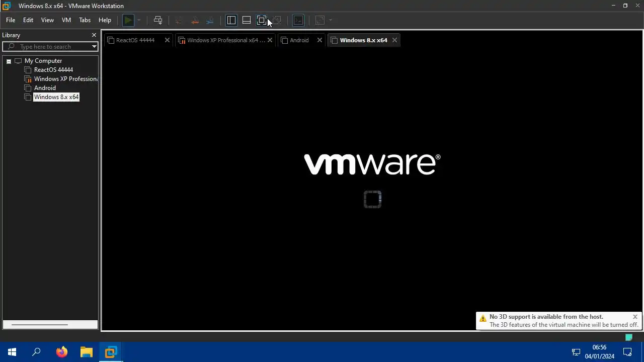
Task: Click the Revert to Snapshot toolbar icon
Action: click(x=195, y=20)
